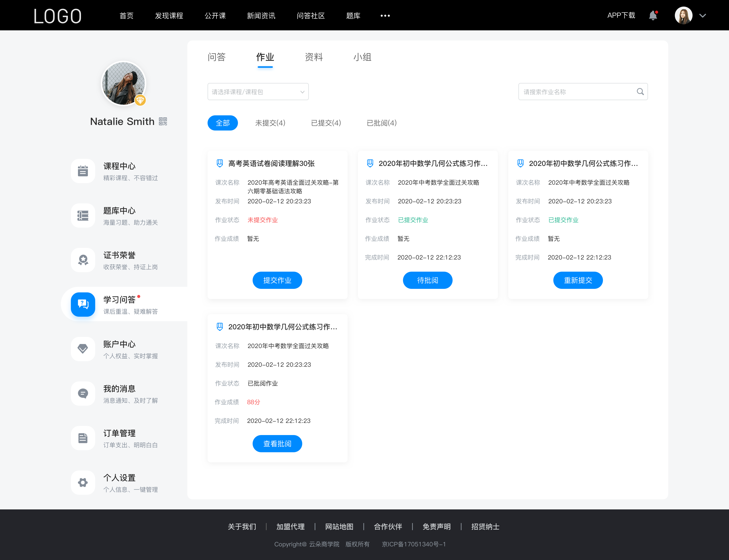Click 查看批阅 button on math assignment
729x560 pixels.
pyautogui.click(x=277, y=444)
